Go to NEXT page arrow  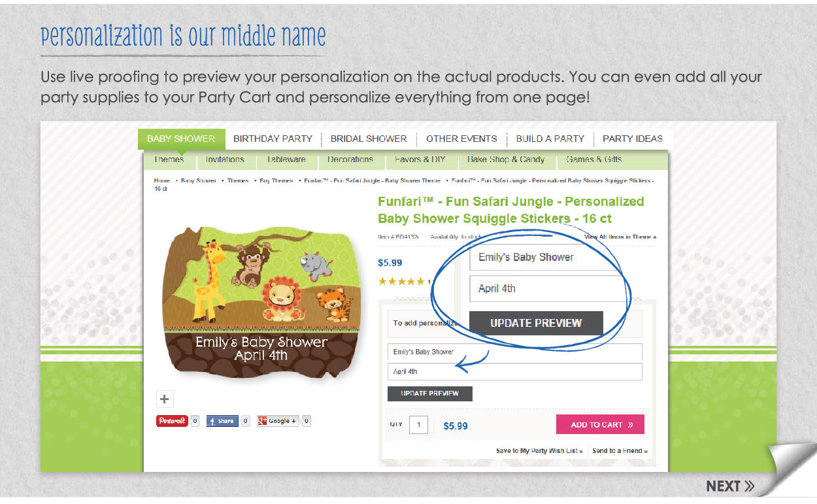(x=730, y=486)
